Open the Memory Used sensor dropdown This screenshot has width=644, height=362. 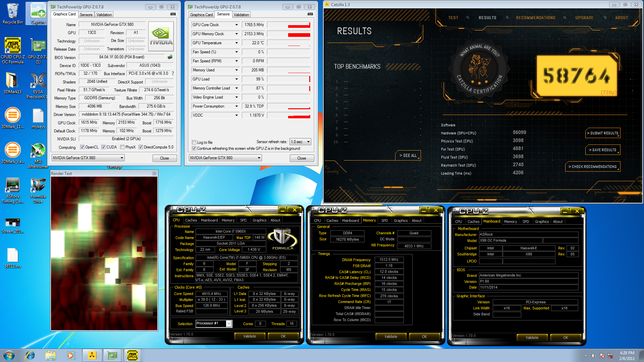coord(236,70)
